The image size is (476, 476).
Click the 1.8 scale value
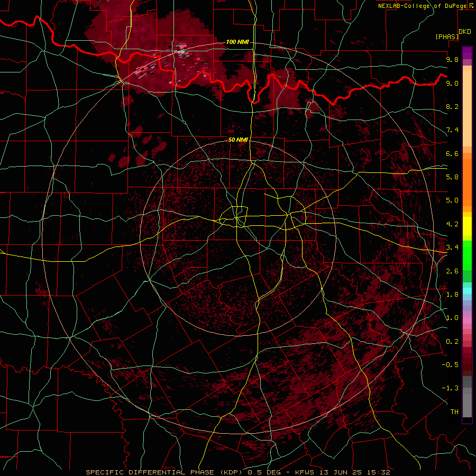452,295
